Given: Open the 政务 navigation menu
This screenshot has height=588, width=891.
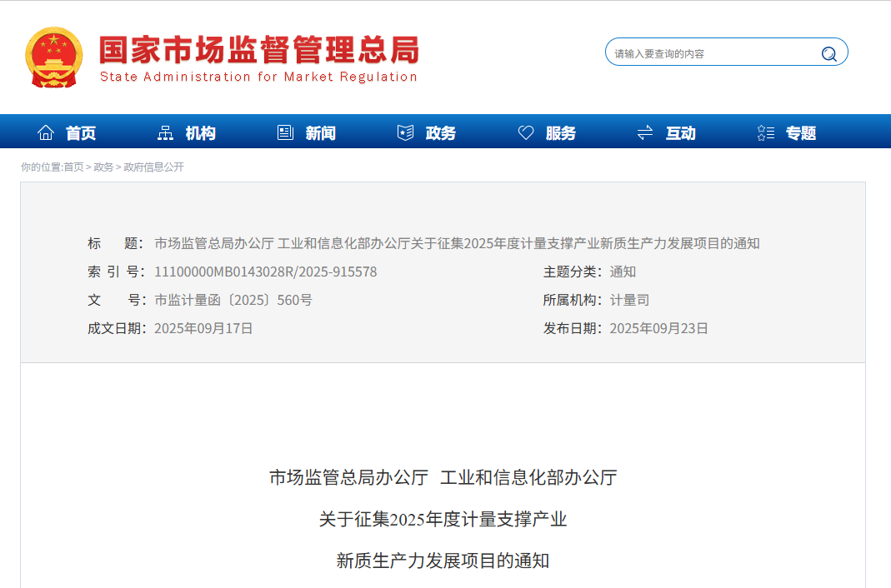Looking at the screenshot, I should 440,132.
